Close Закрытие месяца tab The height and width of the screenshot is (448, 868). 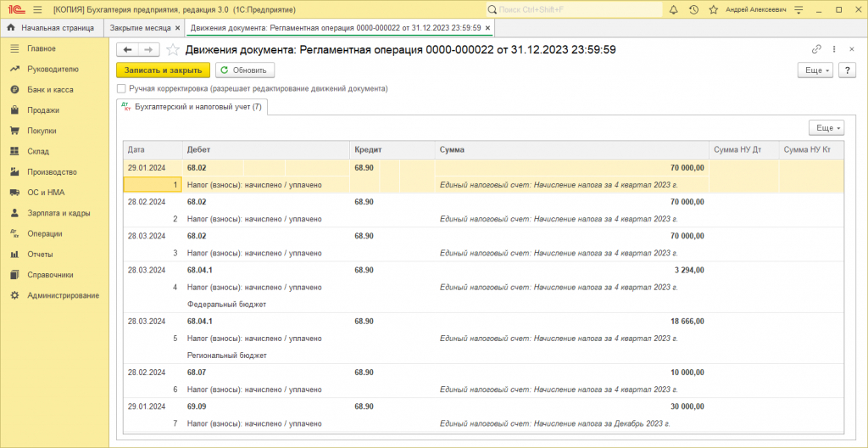pyautogui.click(x=177, y=27)
